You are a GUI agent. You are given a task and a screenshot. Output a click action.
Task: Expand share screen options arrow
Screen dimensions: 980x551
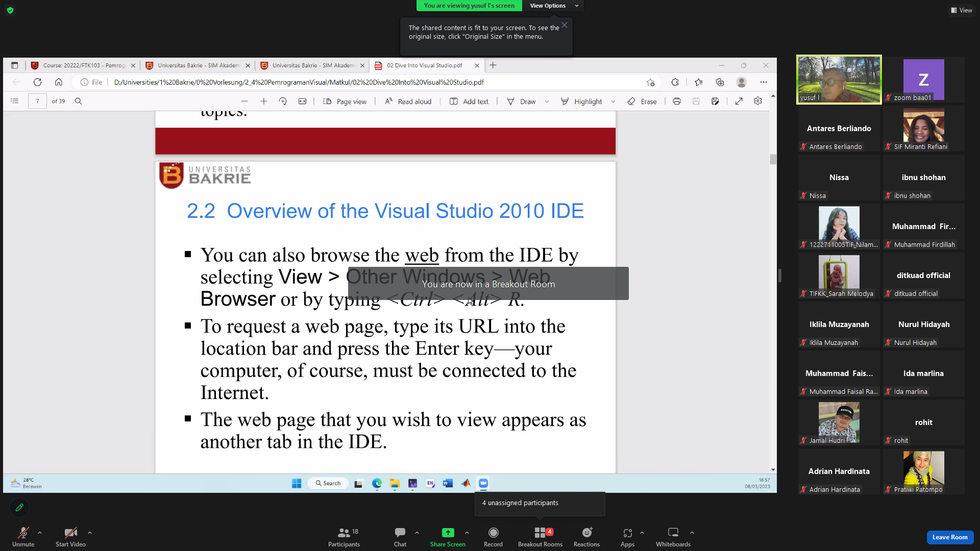coord(467,533)
